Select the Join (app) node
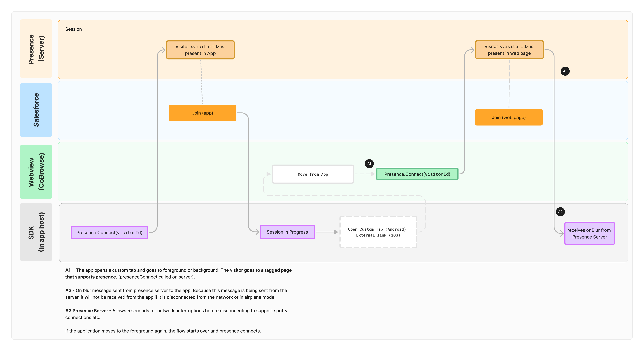Viewport: 644px width, 351px height. point(203,113)
